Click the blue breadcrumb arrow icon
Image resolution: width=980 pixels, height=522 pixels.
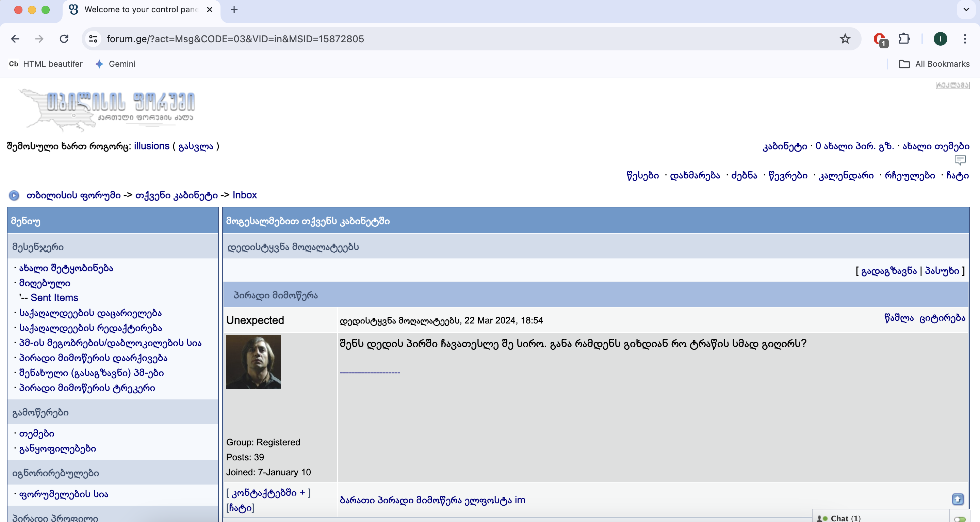(14, 195)
